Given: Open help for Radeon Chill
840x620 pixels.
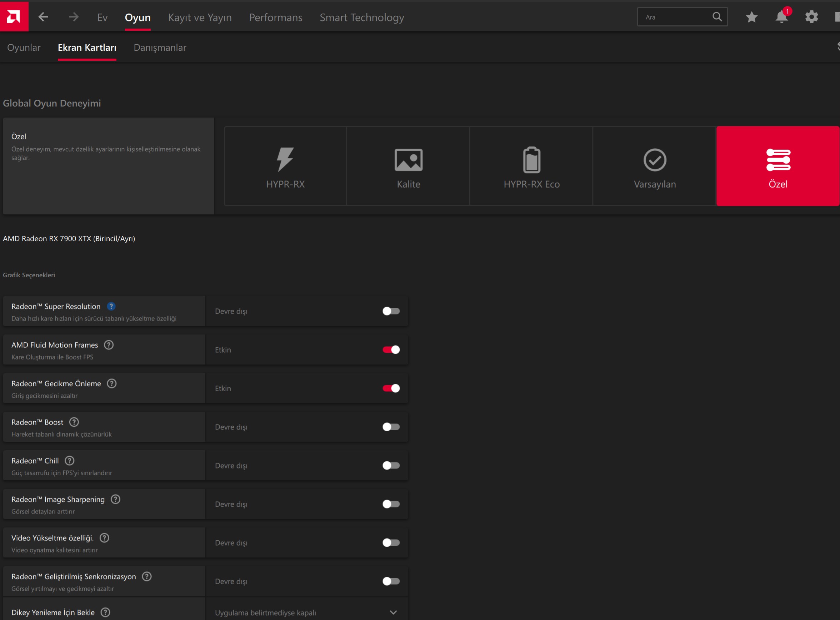Looking at the screenshot, I should (70, 461).
